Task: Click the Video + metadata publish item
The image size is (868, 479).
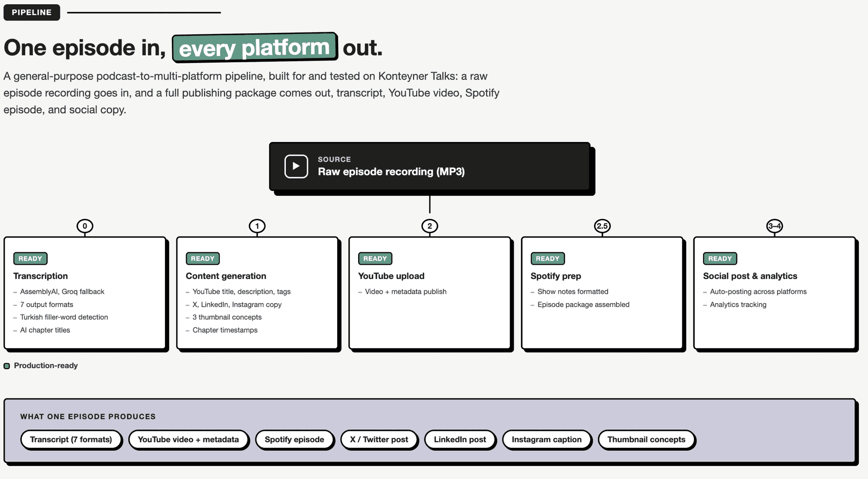Action: pos(406,292)
